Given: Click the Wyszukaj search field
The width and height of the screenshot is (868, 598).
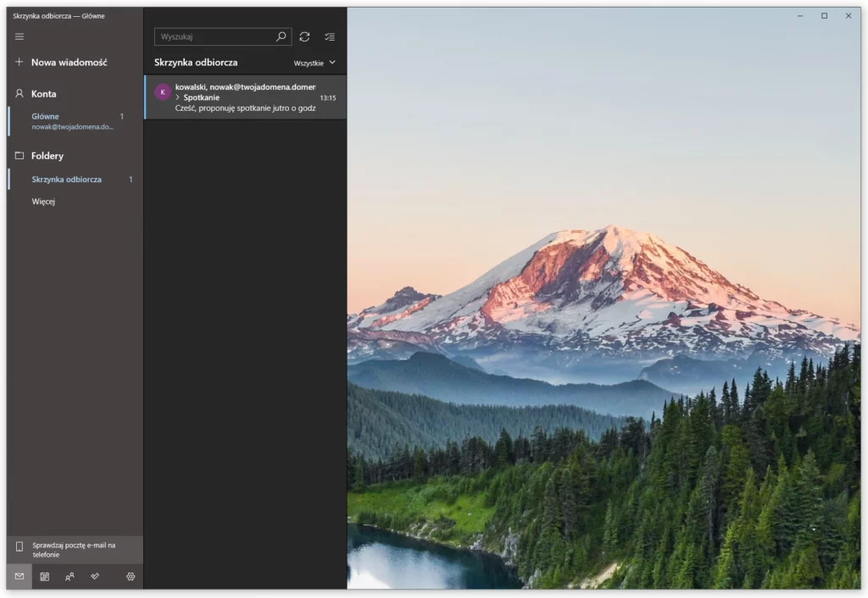Looking at the screenshot, I should (x=216, y=37).
